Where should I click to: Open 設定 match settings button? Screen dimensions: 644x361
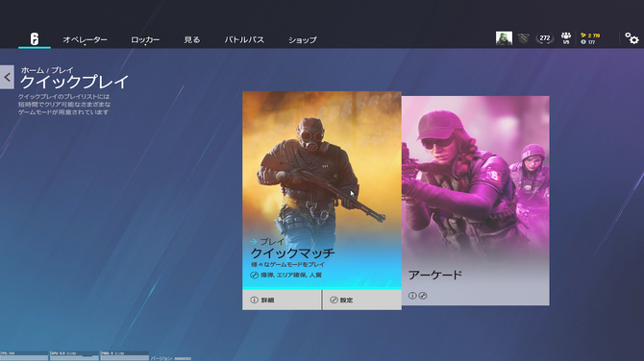click(x=361, y=300)
